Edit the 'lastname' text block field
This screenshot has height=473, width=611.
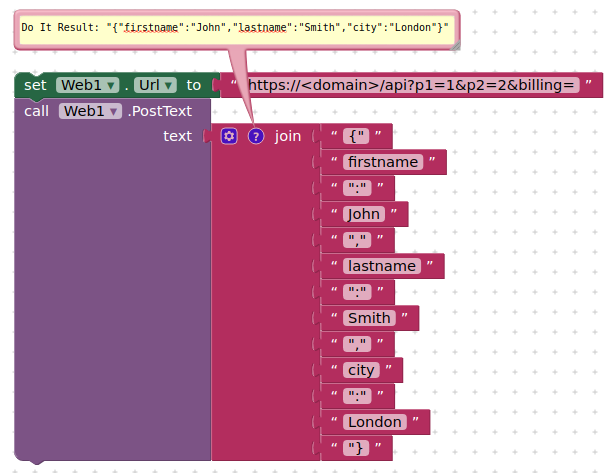382,266
